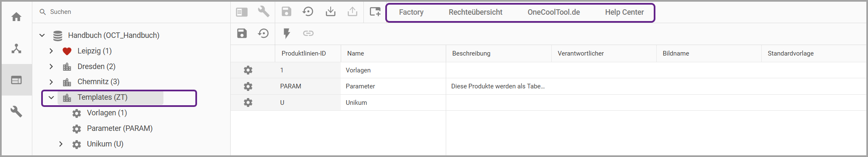Expand the Chemnitz (3) node

[x=51, y=82]
